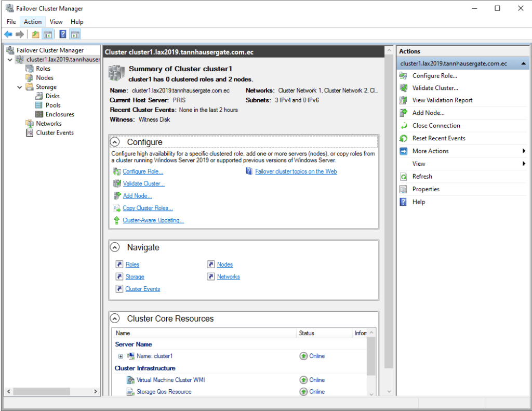This screenshot has height=411, width=532.
Task: Open the Action menu
Action: [x=33, y=22]
